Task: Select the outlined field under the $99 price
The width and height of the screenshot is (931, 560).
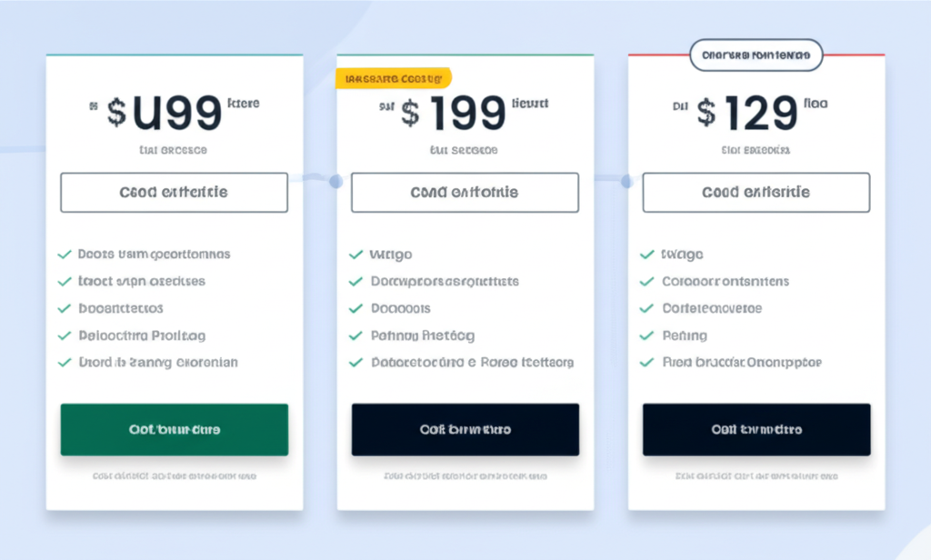Action: pyautogui.click(x=174, y=193)
